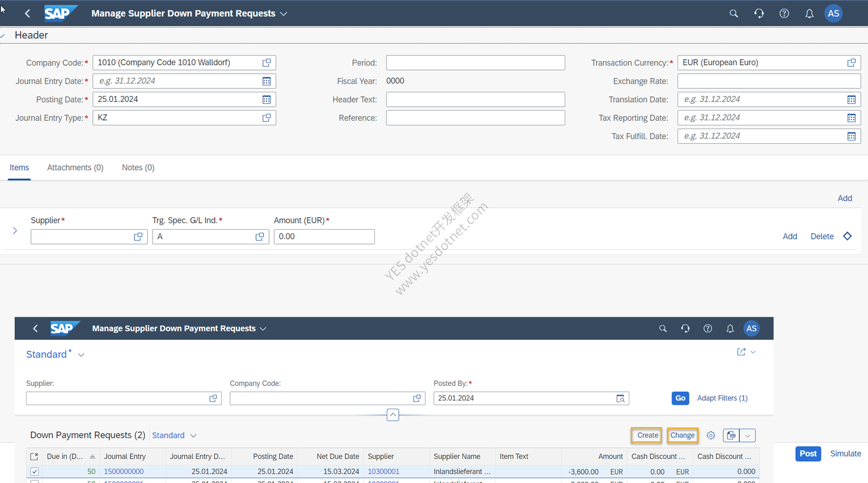Screen dimensions: 868x483
Task: Click Add above the items list
Action: point(845,198)
